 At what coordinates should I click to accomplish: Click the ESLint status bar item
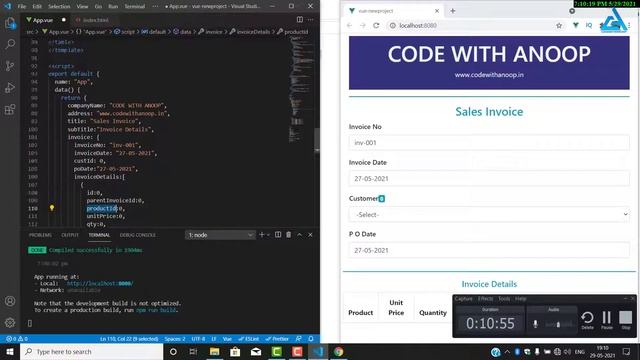pos(249,339)
